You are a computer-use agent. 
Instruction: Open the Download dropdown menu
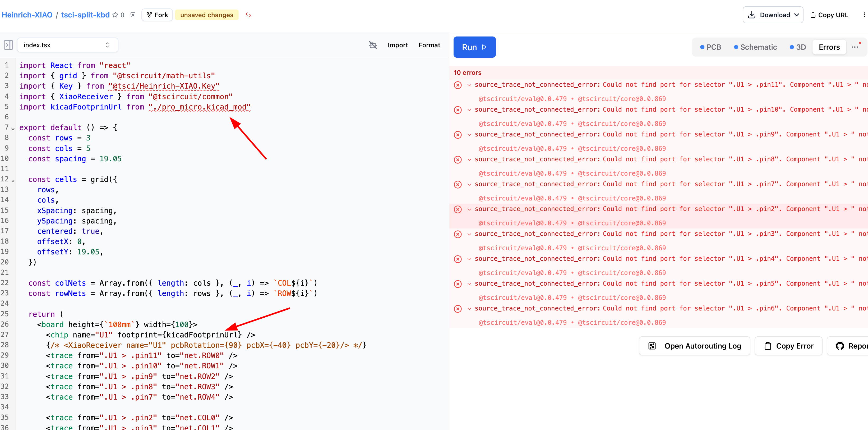[773, 15]
